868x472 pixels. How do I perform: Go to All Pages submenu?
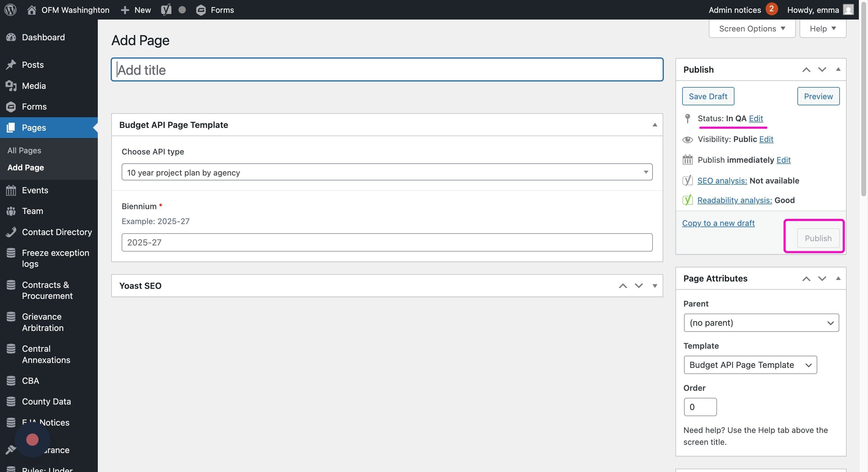tap(24, 151)
